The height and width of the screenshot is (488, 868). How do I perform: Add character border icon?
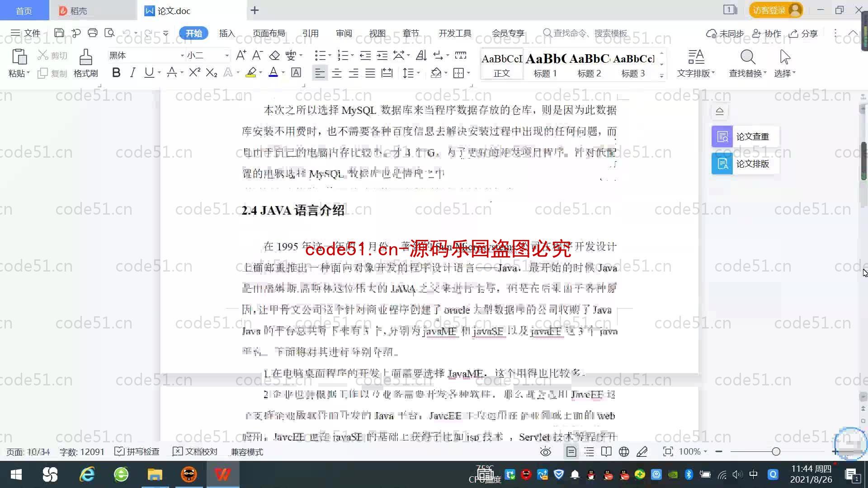tap(296, 72)
